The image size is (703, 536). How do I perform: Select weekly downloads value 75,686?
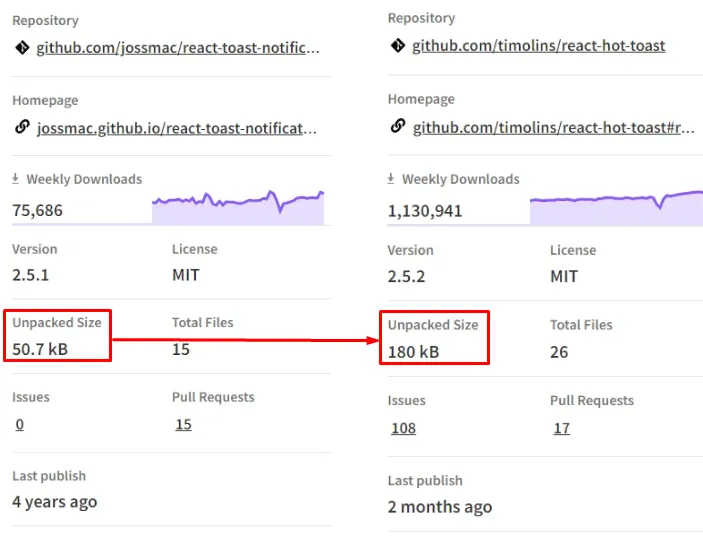point(37,210)
